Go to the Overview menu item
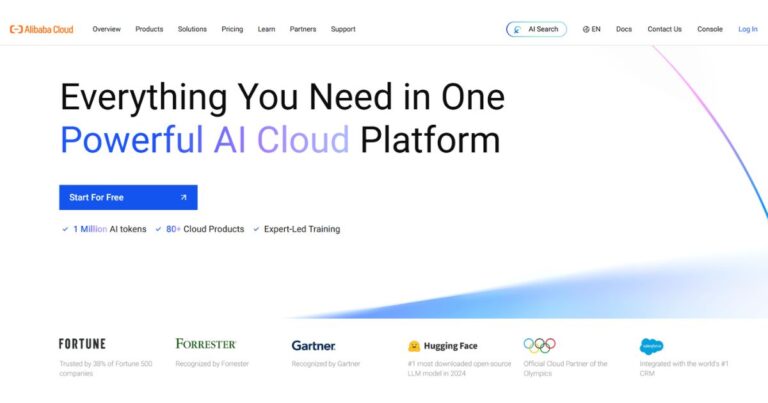The width and height of the screenshot is (768, 403). pyautogui.click(x=106, y=29)
